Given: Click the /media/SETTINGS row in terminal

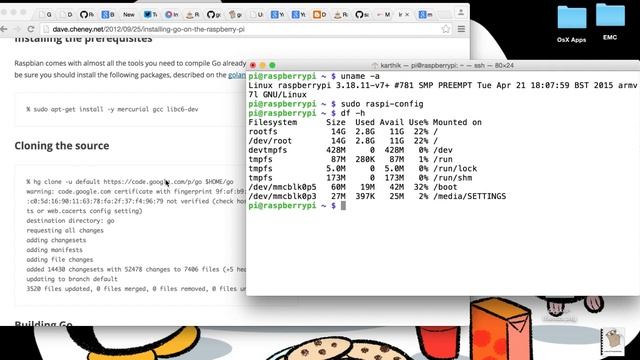Looking at the screenshot, I should 377,196.
